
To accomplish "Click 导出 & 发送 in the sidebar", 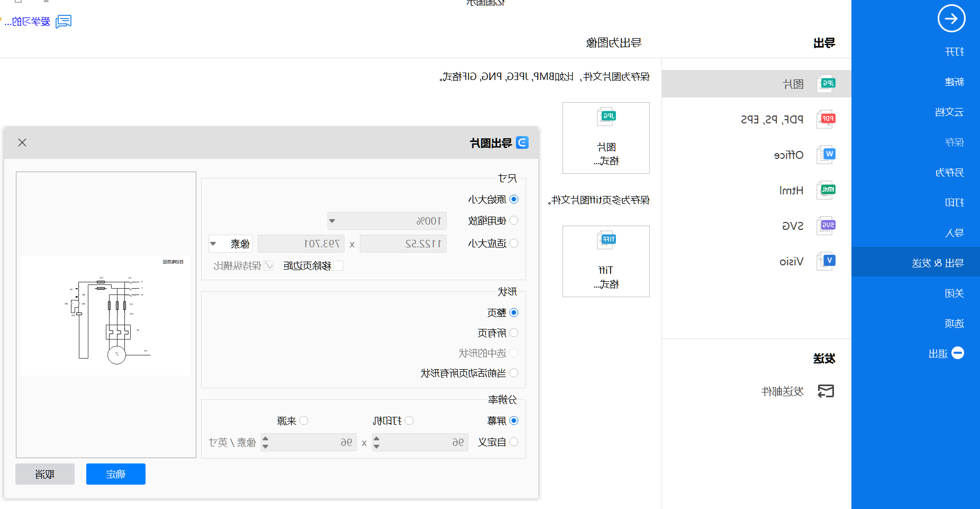I will 915,263.
